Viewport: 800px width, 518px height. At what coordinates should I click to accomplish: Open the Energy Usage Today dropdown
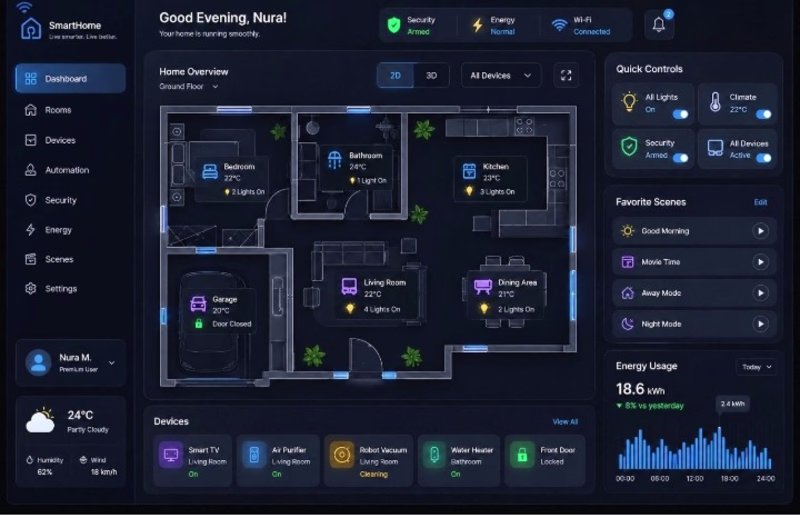pos(757,367)
